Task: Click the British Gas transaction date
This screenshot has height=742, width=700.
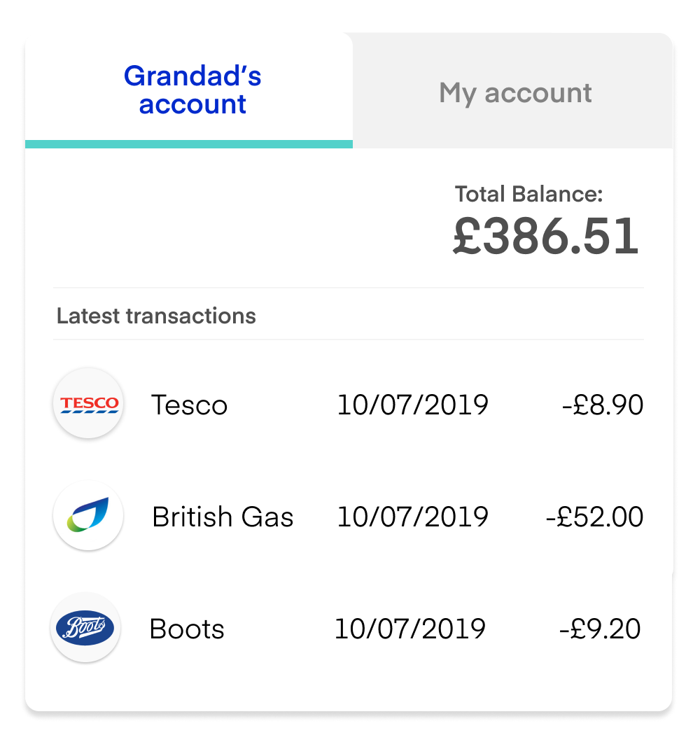Action: point(412,517)
